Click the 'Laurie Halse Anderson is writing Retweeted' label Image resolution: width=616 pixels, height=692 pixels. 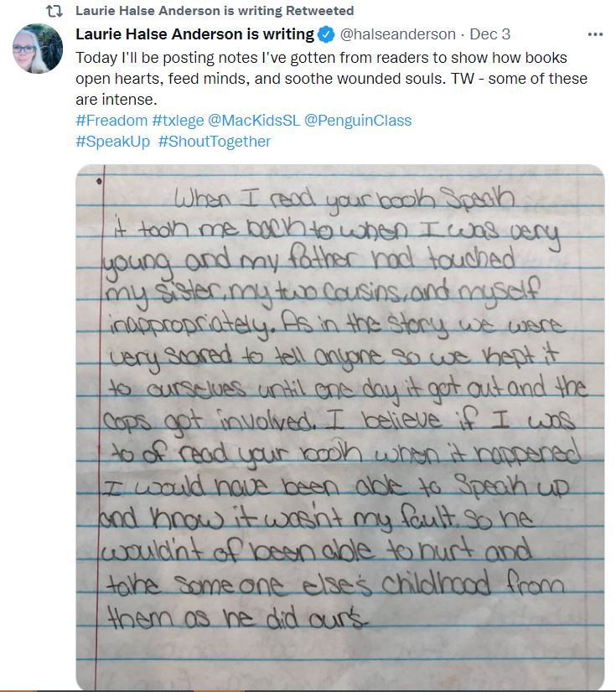click(x=215, y=11)
